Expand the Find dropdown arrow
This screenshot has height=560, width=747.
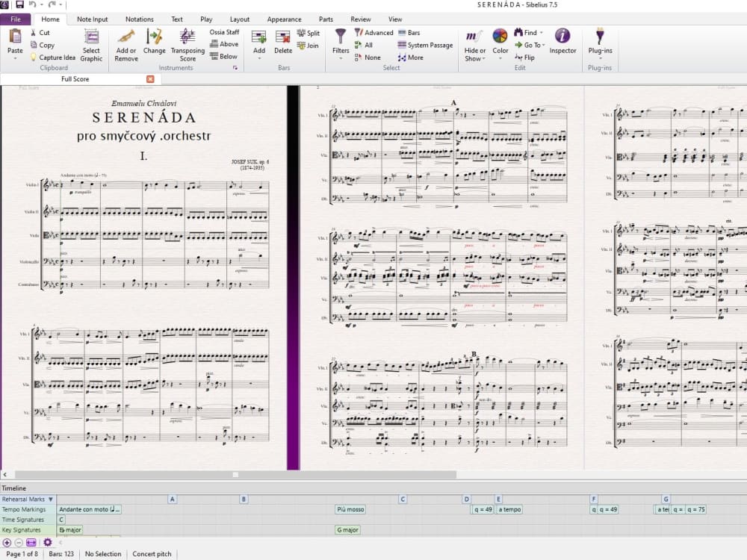click(542, 32)
